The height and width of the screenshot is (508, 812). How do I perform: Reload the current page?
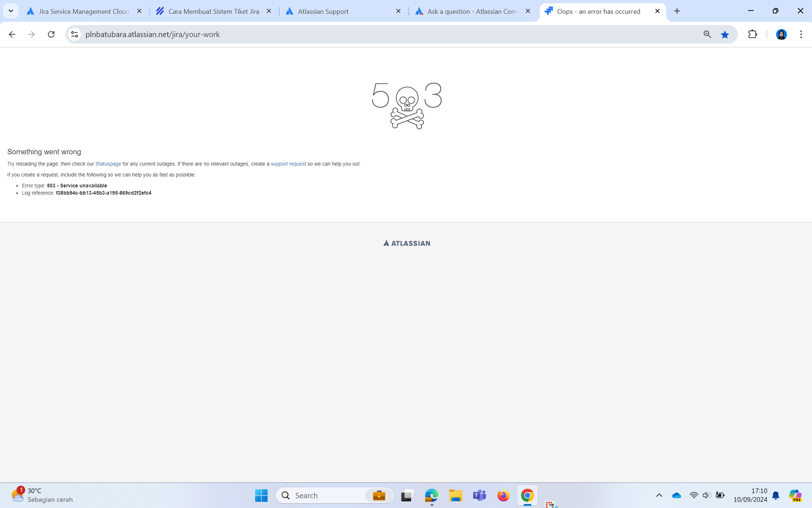click(51, 34)
